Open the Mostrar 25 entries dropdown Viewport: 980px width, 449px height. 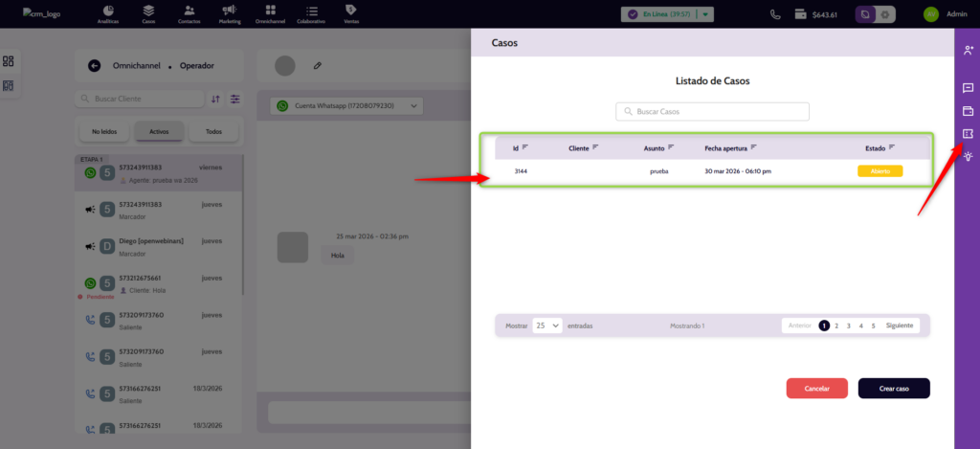(547, 326)
